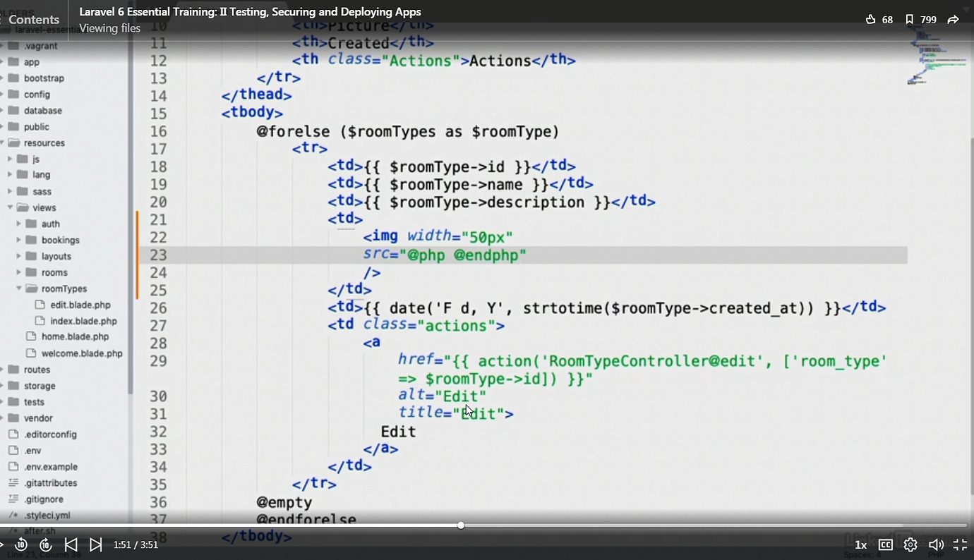974x560 pixels.
Task: Toggle closed captions
Action: [x=885, y=544]
